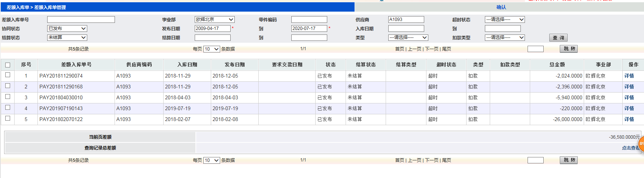The image size is (644, 178).
Task: Tick checkbox for row PAY201811290074
Action: [x=7, y=75]
